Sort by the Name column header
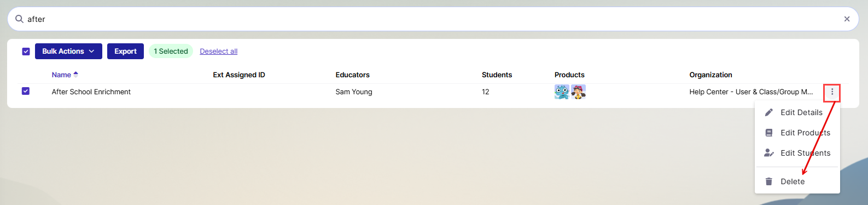This screenshot has height=205, width=868. [61, 75]
